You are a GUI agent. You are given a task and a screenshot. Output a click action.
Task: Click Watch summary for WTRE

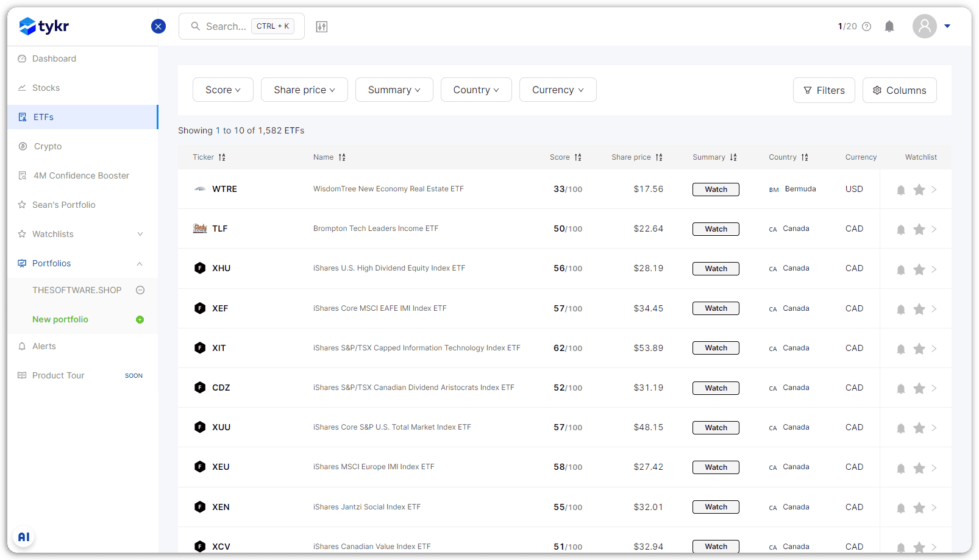pyautogui.click(x=716, y=190)
